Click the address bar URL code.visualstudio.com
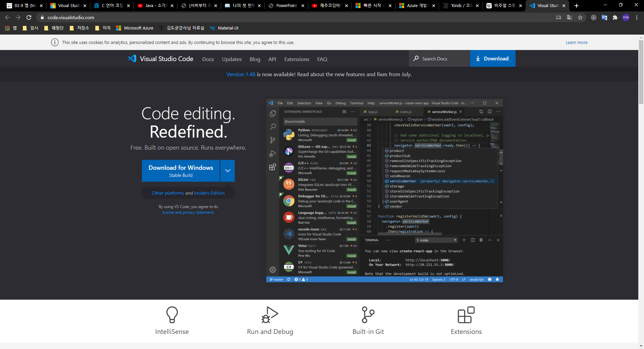Viewport: 644px width, 349px height. coord(71,17)
